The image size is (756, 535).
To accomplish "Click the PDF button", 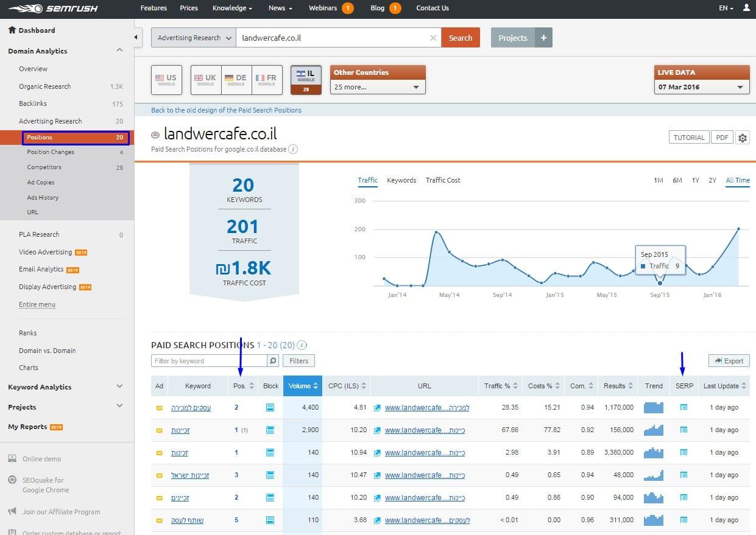I will coord(722,138).
